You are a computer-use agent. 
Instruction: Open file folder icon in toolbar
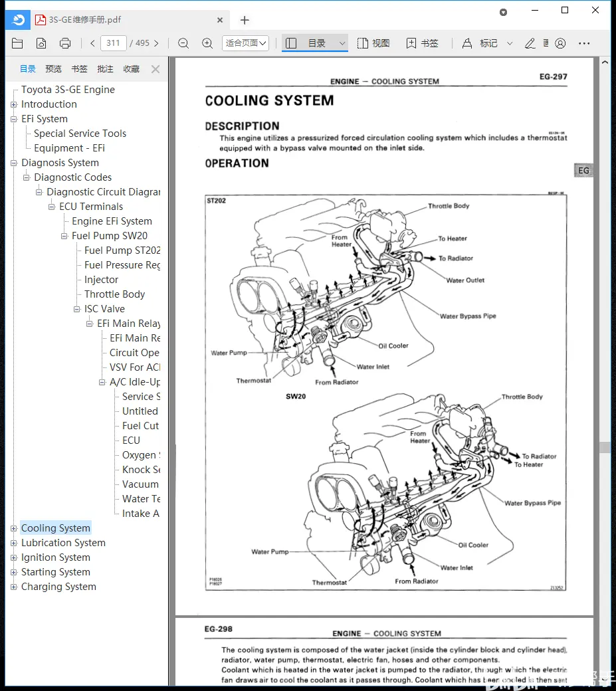[17, 43]
